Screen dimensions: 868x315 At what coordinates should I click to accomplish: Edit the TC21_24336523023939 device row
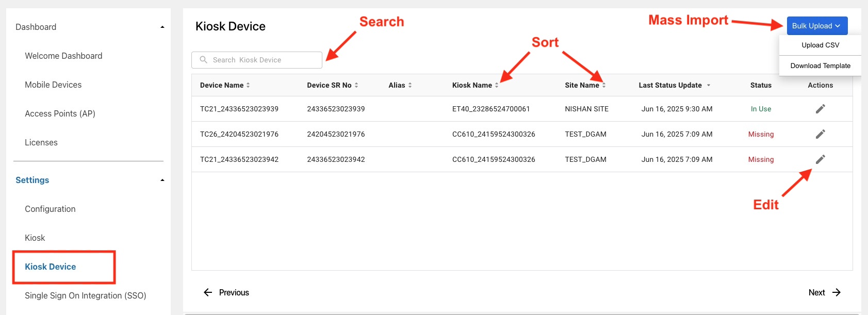(x=820, y=109)
